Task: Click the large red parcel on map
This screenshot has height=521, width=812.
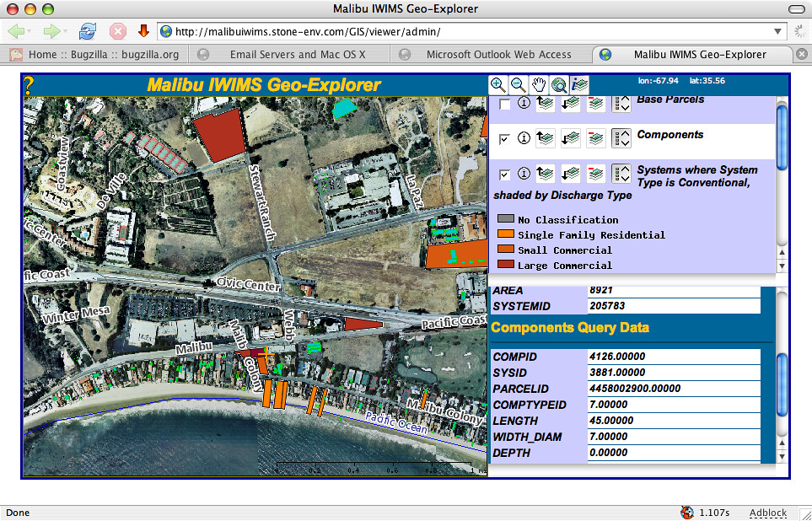Action: coord(219,135)
